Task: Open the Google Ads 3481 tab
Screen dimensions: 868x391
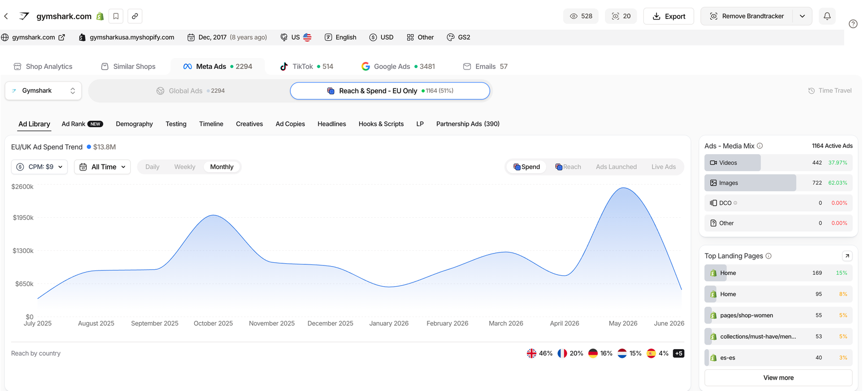Action: click(398, 67)
